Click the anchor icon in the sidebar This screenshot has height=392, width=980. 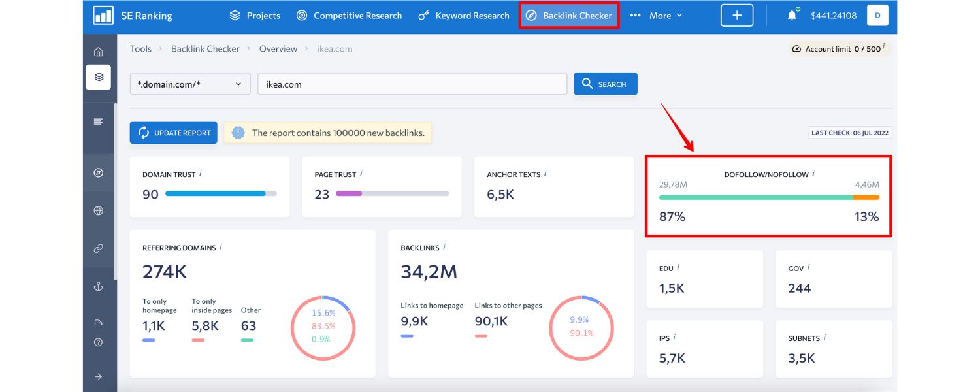point(98,286)
